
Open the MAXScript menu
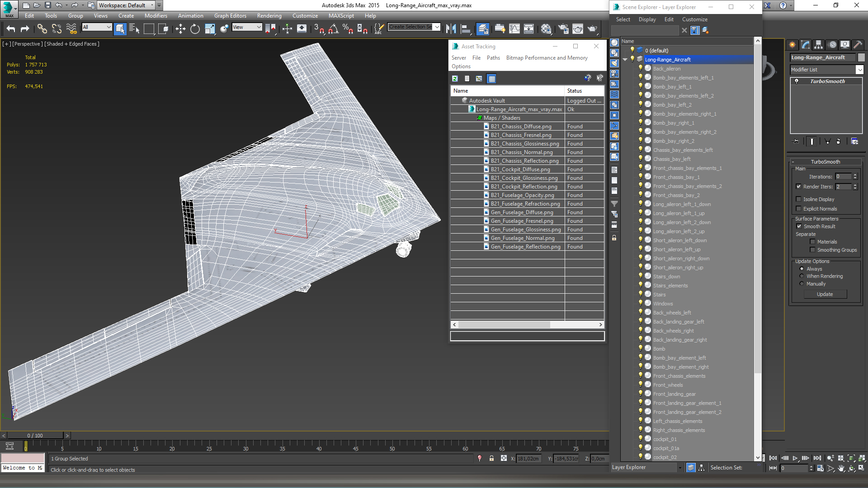341,16
